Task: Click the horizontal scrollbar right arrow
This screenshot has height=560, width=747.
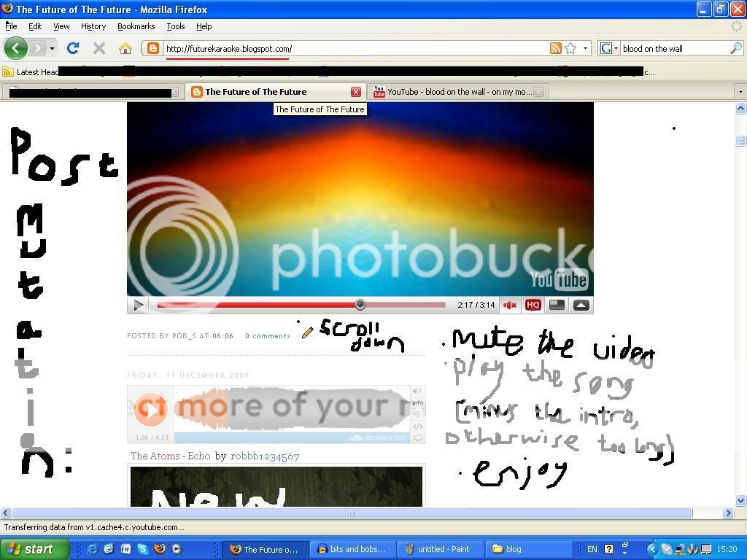Action: click(x=728, y=513)
